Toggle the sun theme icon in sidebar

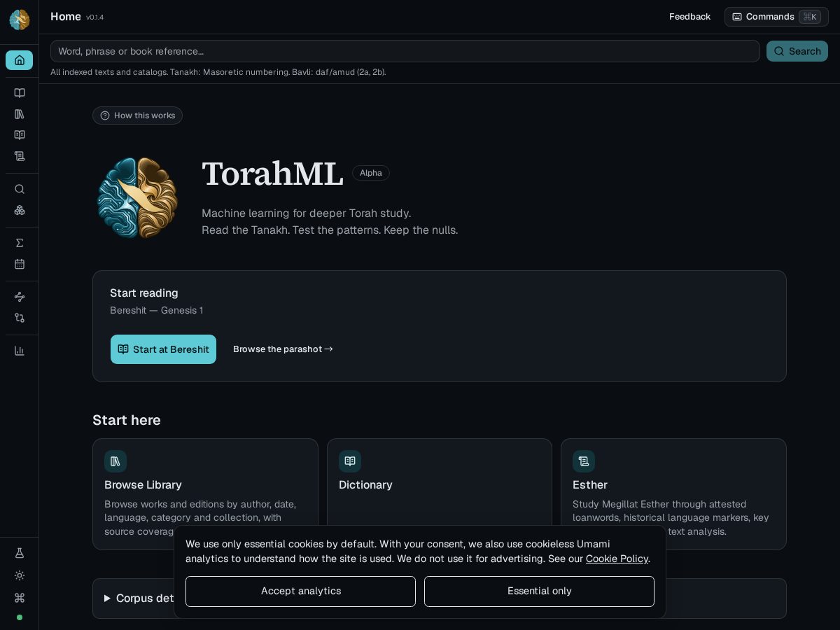(x=20, y=575)
